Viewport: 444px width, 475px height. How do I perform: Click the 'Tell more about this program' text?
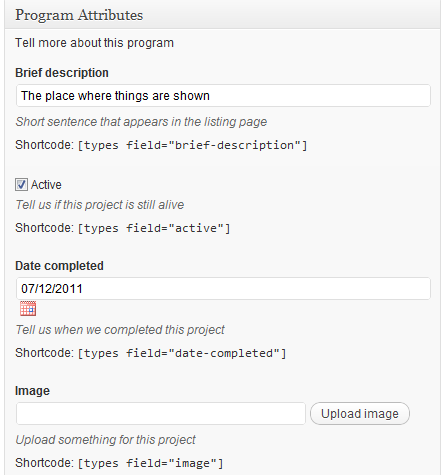click(94, 43)
